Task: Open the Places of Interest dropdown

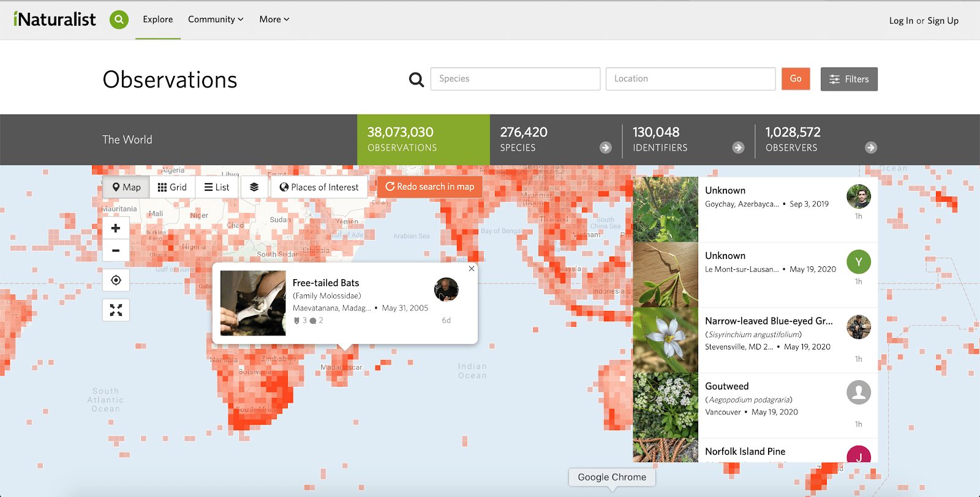Action: 319,187
